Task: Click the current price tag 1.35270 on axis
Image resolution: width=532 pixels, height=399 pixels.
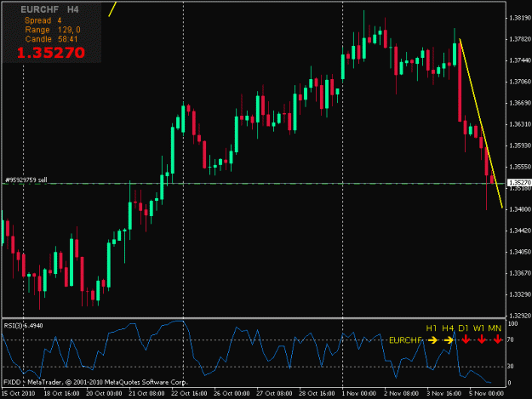Action: pos(519,183)
